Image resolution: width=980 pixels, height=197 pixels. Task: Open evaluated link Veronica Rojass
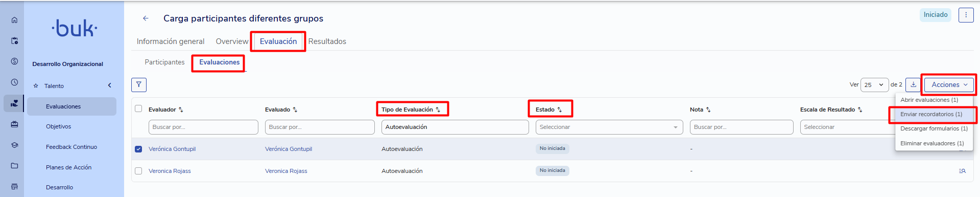[286, 171]
